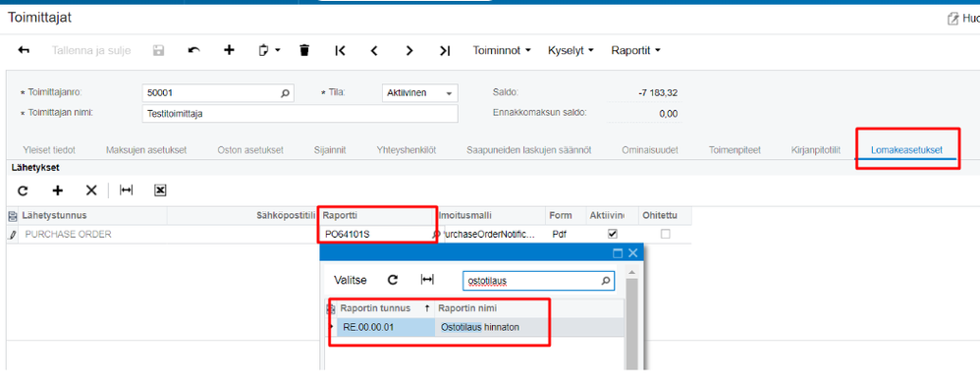Expand the Raportit menu
980x380 pixels.
[x=635, y=51]
